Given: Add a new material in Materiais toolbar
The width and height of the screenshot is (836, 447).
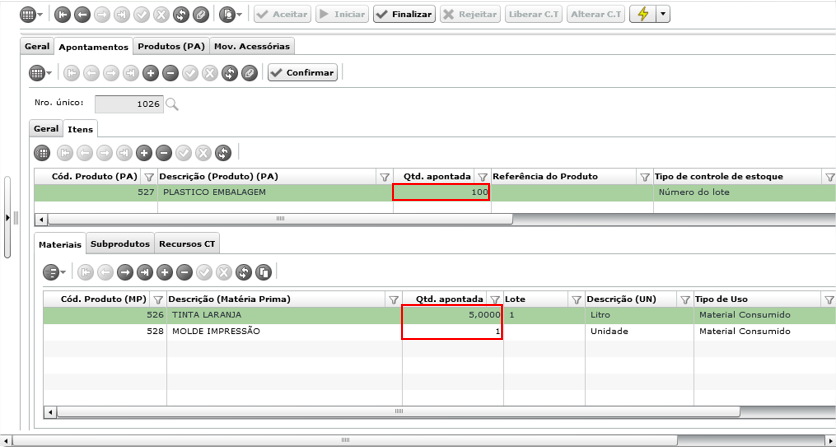Looking at the screenshot, I should tap(165, 273).
